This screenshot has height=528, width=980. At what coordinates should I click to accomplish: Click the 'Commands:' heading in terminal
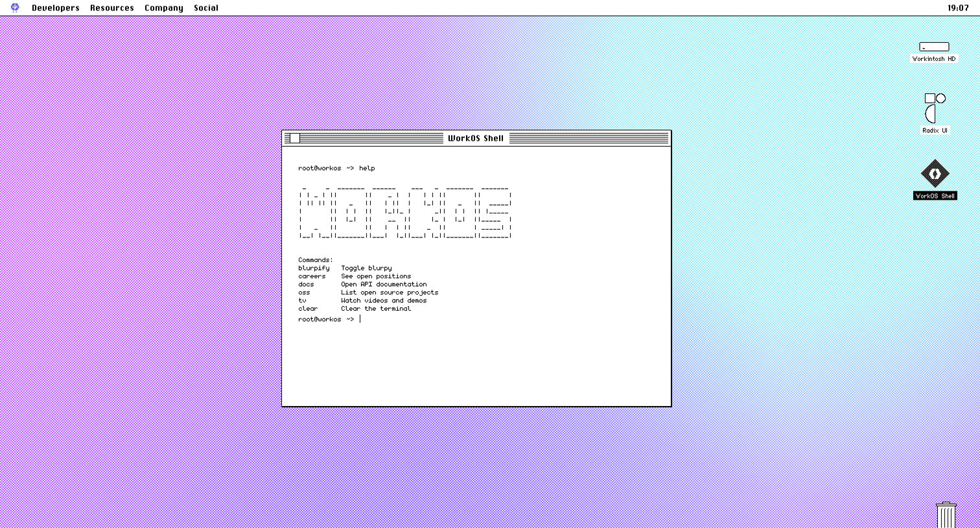coord(316,260)
